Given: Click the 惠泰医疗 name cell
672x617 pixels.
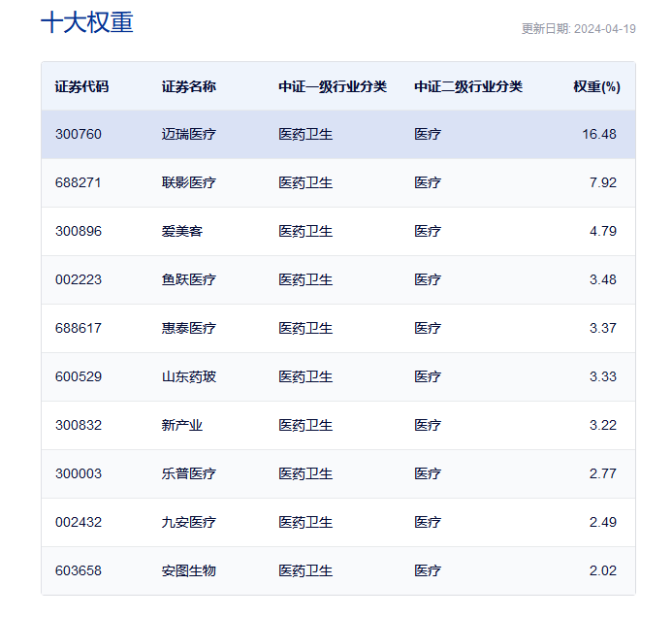Looking at the screenshot, I should (x=188, y=328).
